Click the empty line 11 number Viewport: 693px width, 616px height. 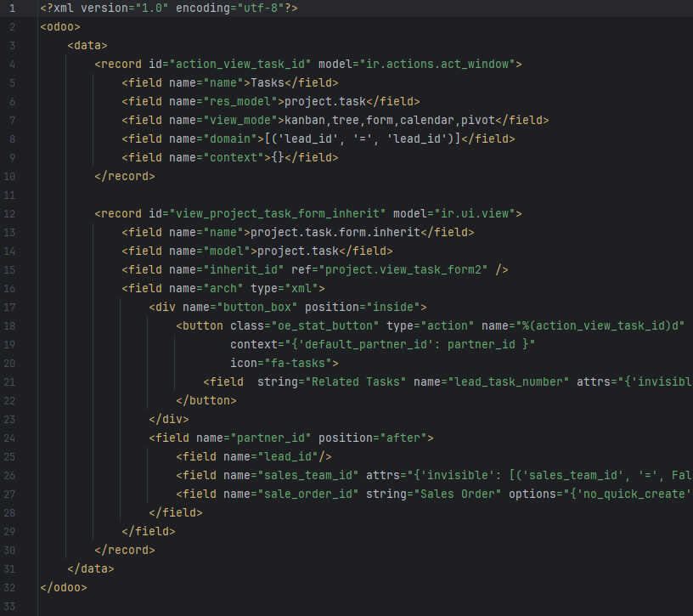(x=9, y=195)
